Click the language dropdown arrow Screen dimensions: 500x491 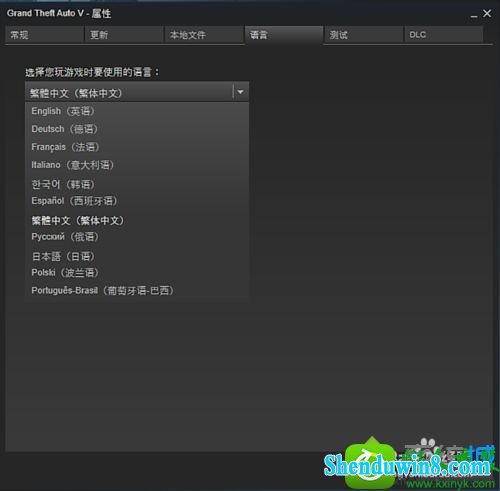(240, 92)
